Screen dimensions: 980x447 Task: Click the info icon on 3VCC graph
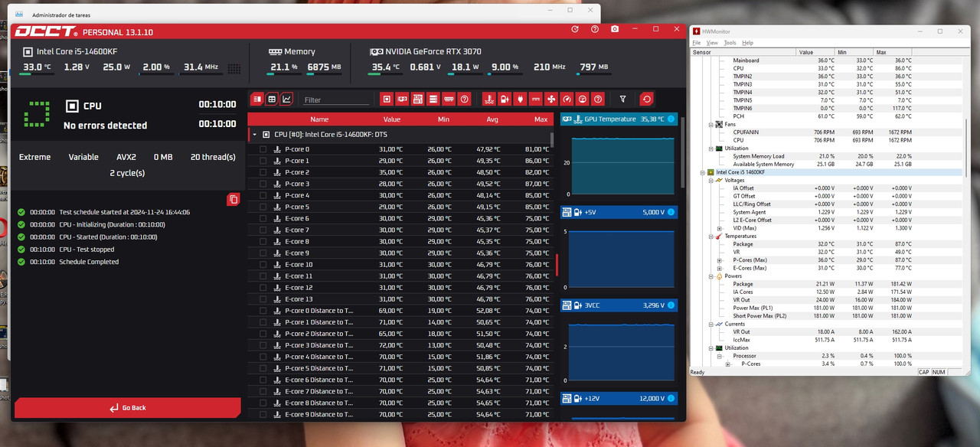671,305
